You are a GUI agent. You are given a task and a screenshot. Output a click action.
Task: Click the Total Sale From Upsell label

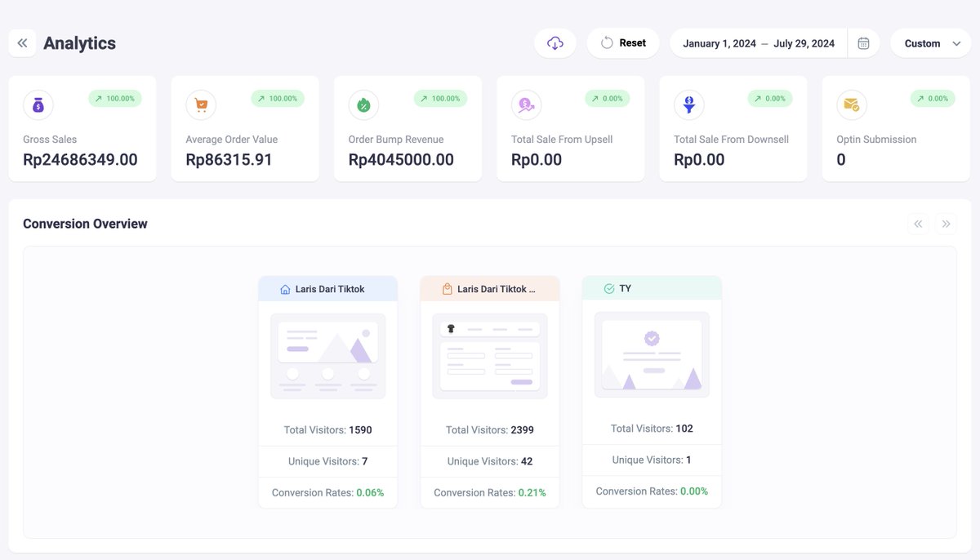pos(562,140)
